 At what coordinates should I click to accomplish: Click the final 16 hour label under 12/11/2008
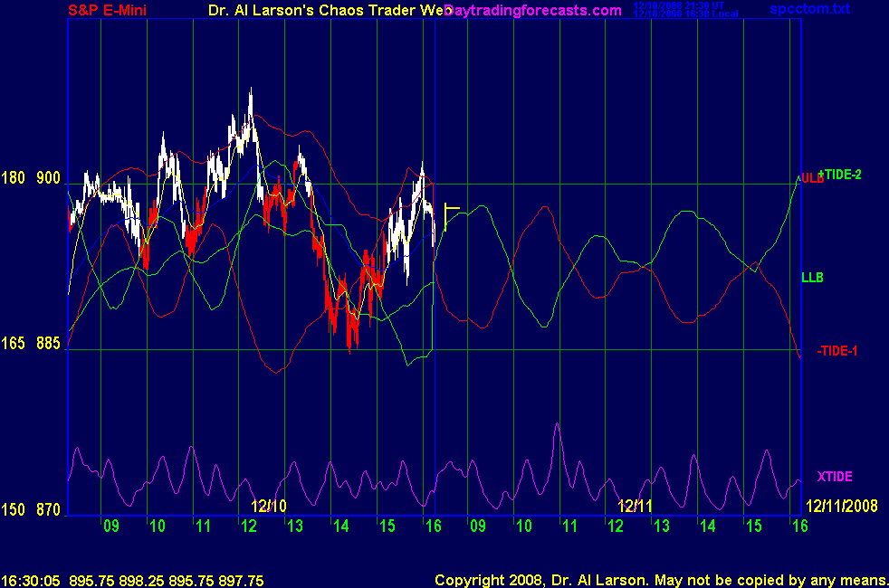(800, 526)
